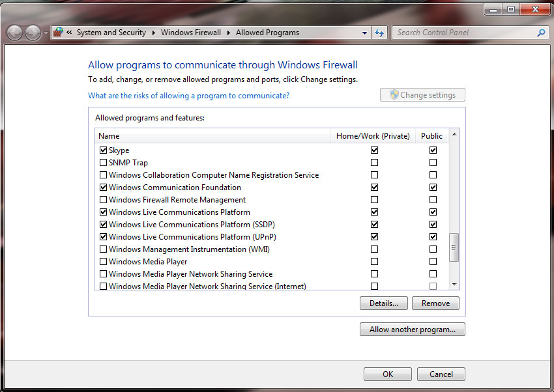Image resolution: width=554 pixels, height=392 pixels.
Task: Click the search magnifier icon
Action: (540, 33)
